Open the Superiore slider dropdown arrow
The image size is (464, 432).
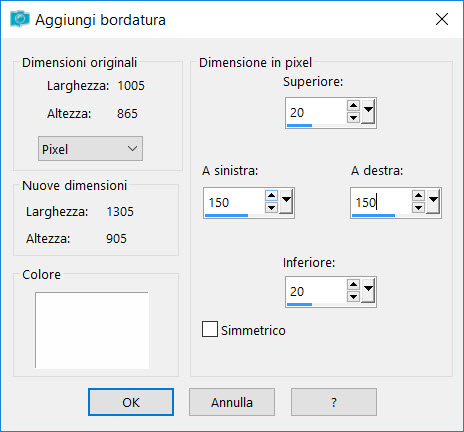pyautogui.click(x=368, y=112)
